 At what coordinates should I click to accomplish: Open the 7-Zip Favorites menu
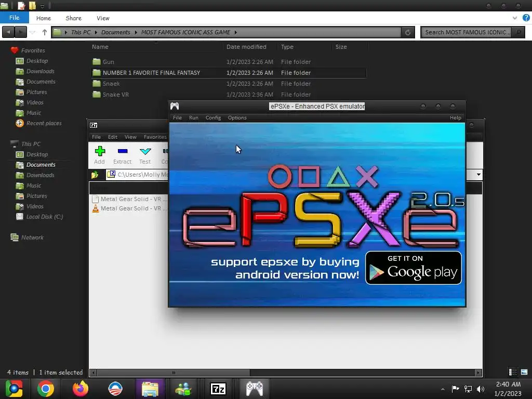tap(155, 137)
